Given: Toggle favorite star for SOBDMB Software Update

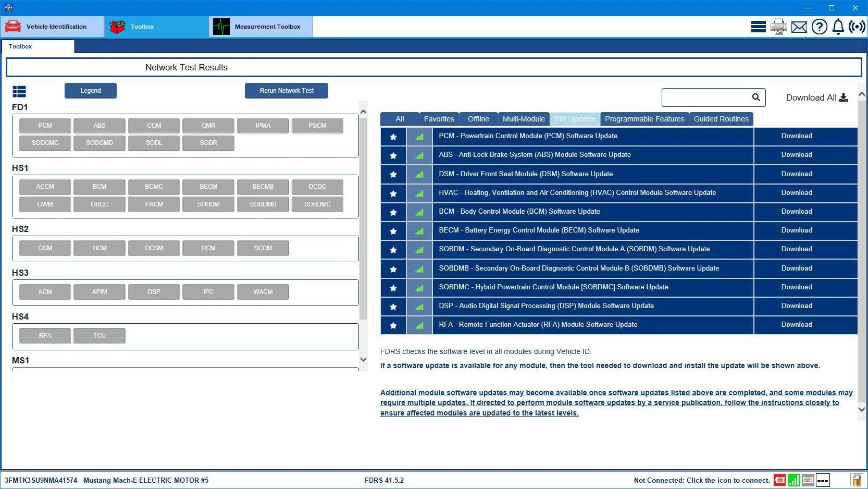Looking at the screenshot, I should 393,269.
